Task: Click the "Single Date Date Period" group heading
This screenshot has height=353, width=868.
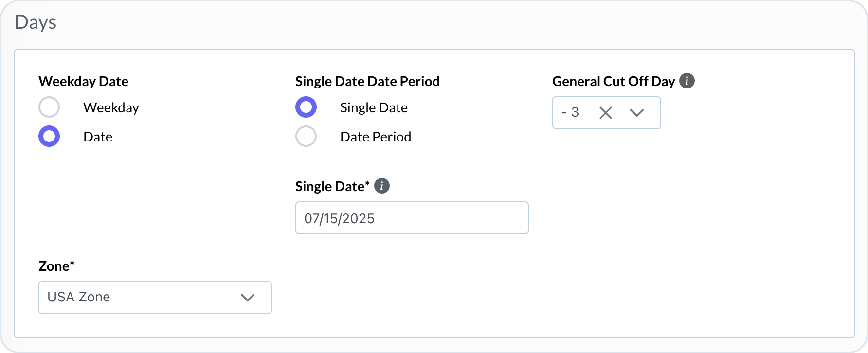Action: coord(367,81)
